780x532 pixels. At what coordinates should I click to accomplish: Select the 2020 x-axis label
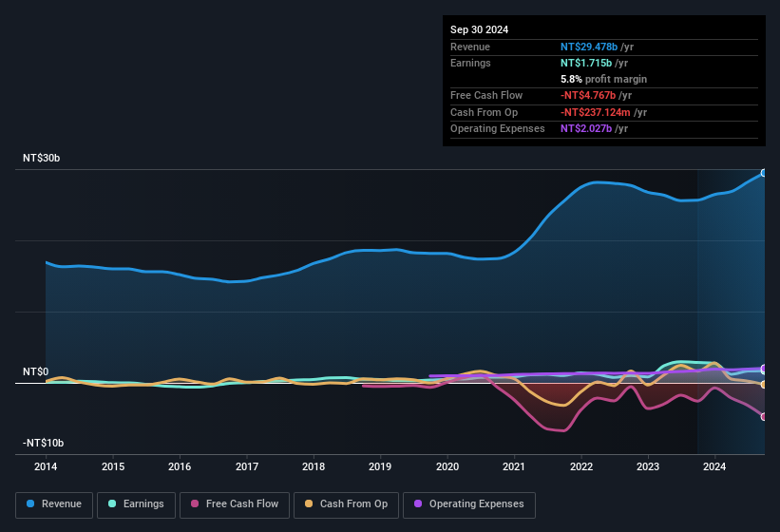coord(447,466)
